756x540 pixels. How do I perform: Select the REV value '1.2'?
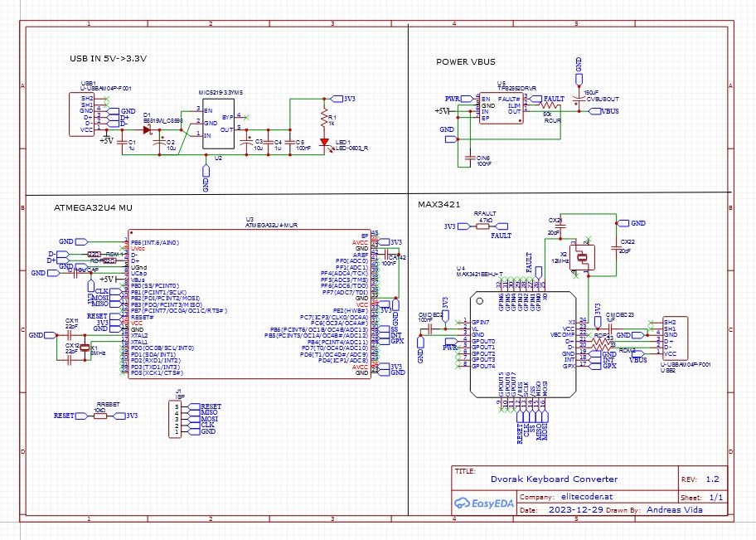tap(713, 479)
